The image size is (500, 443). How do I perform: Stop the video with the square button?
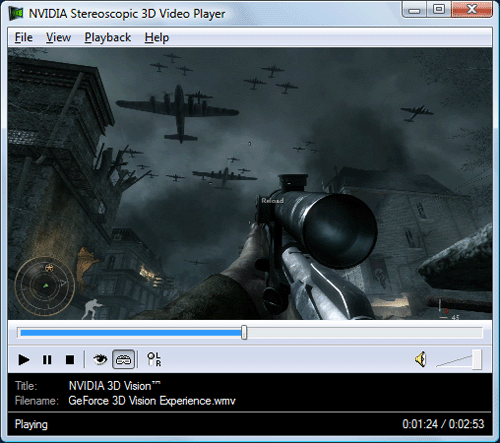tap(70, 360)
